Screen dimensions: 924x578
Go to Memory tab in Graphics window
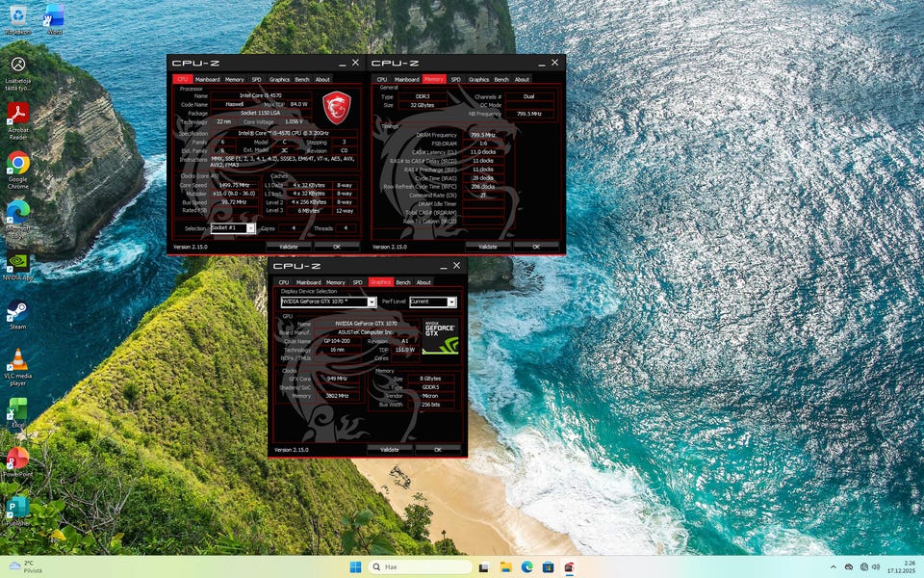pos(335,282)
